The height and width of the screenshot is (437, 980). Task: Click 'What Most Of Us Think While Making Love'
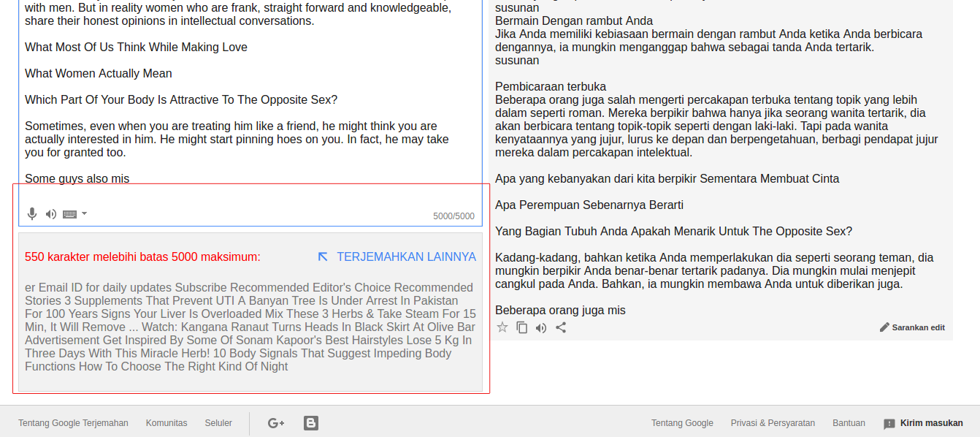[136, 47]
